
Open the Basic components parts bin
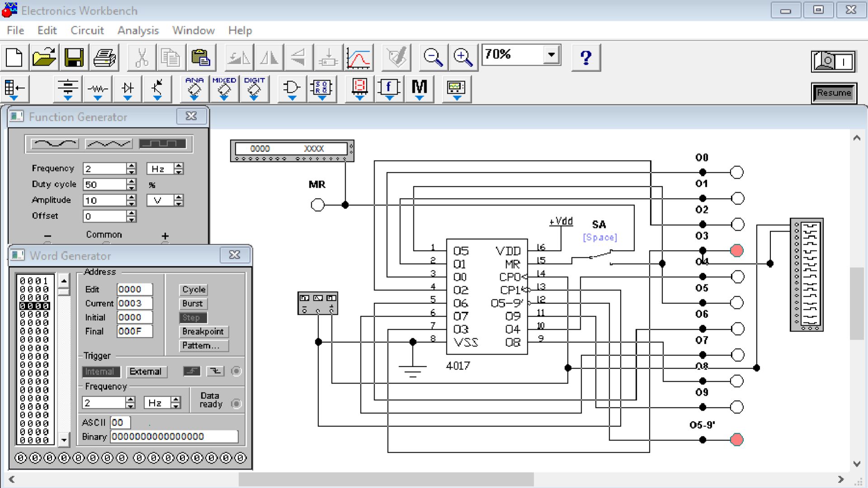(x=98, y=89)
